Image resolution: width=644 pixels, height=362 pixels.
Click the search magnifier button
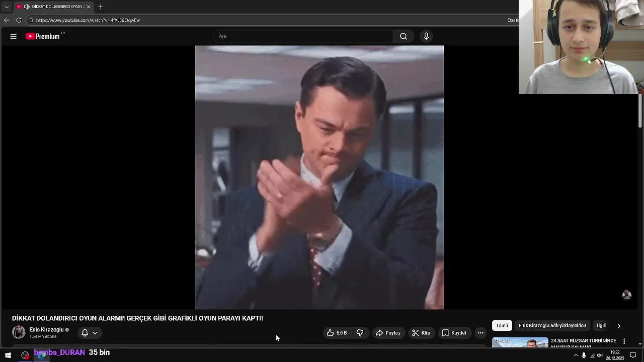pyautogui.click(x=404, y=36)
